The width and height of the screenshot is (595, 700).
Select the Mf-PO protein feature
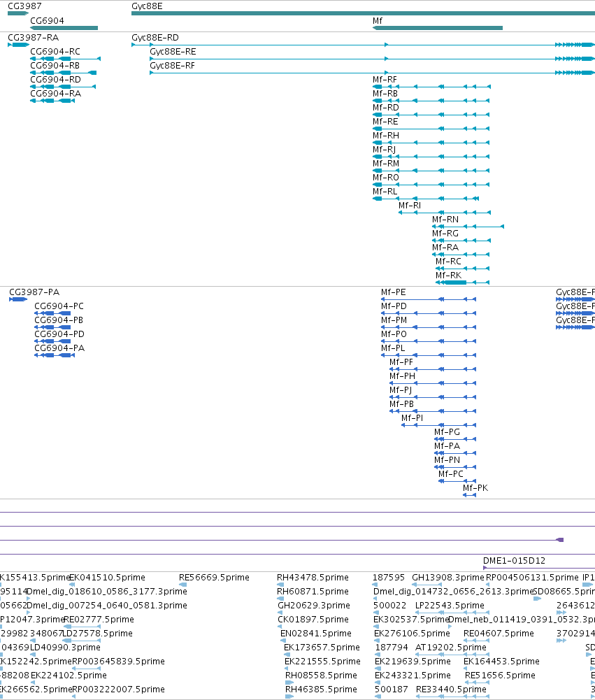[429, 341]
